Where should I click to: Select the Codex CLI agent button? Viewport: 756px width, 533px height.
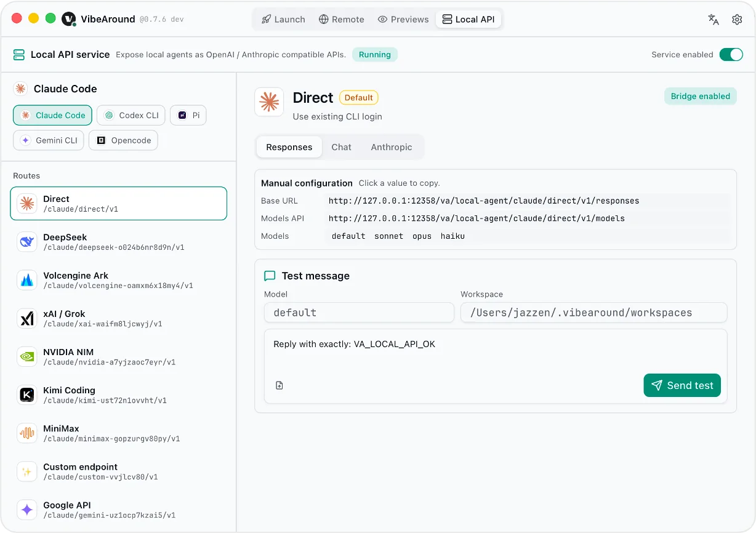pyautogui.click(x=131, y=115)
